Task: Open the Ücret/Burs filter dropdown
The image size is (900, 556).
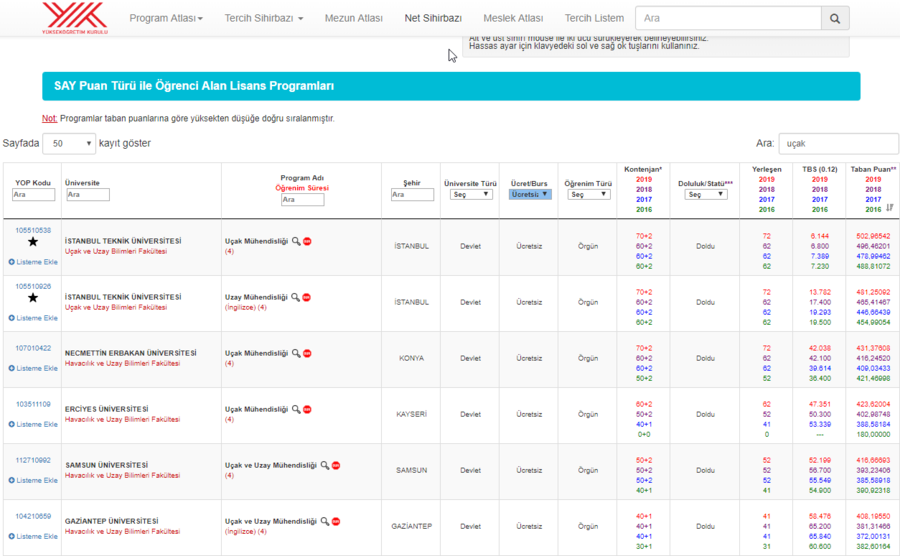Action: click(530, 195)
